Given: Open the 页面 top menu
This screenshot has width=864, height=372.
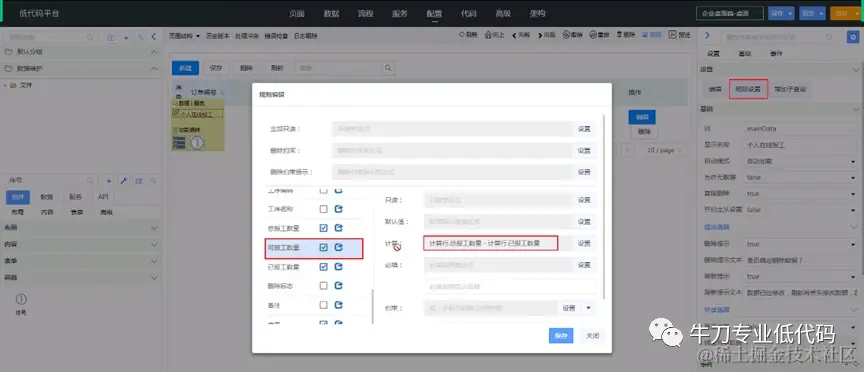Looking at the screenshot, I should coord(296,14).
